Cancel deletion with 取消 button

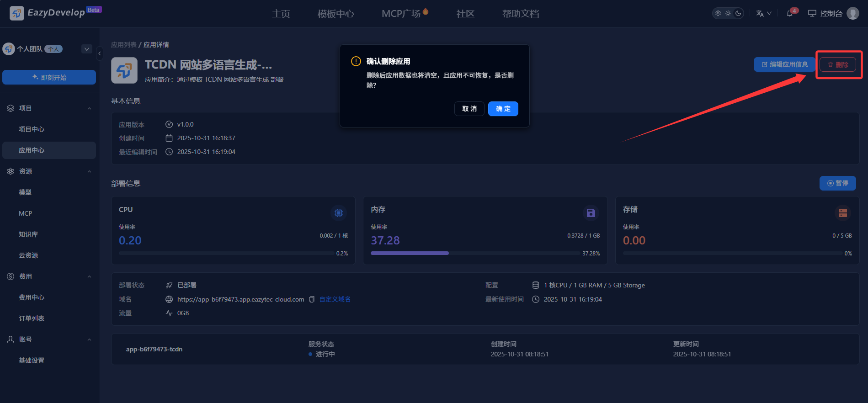click(469, 109)
